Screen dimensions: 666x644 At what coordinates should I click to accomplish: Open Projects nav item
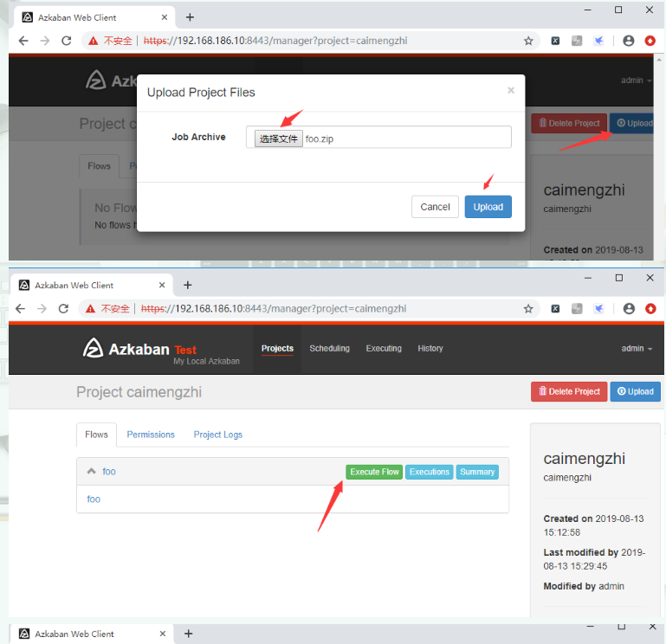(277, 349)
